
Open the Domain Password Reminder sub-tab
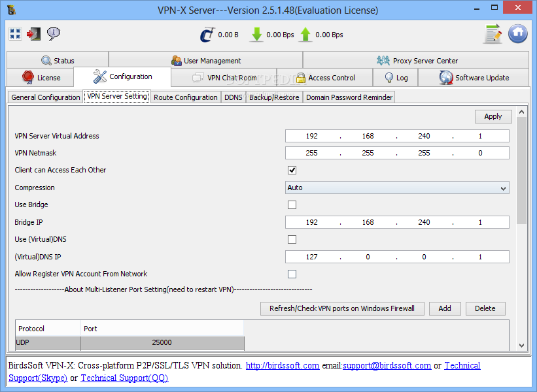coord(349,97)
